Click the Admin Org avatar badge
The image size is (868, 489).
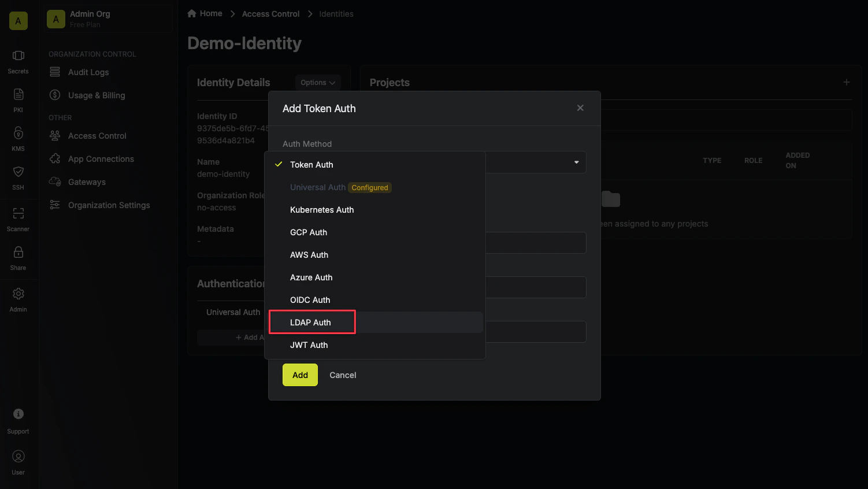click(56, 19)
